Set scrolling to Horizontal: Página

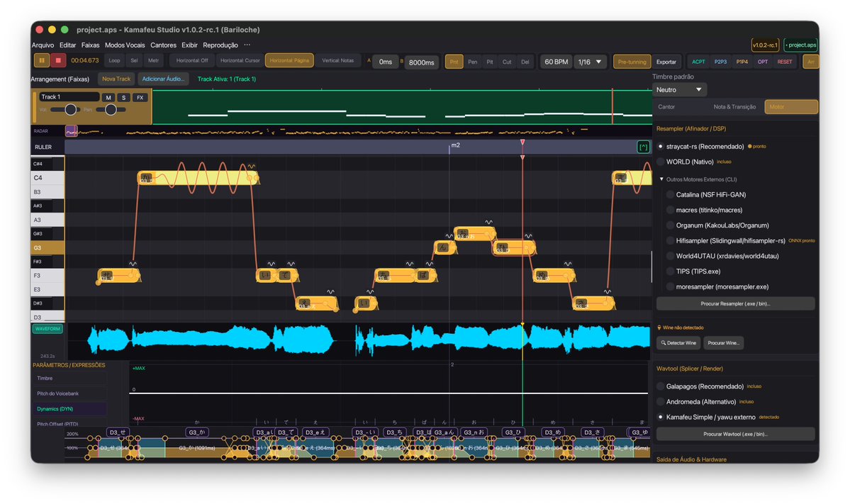289,61
